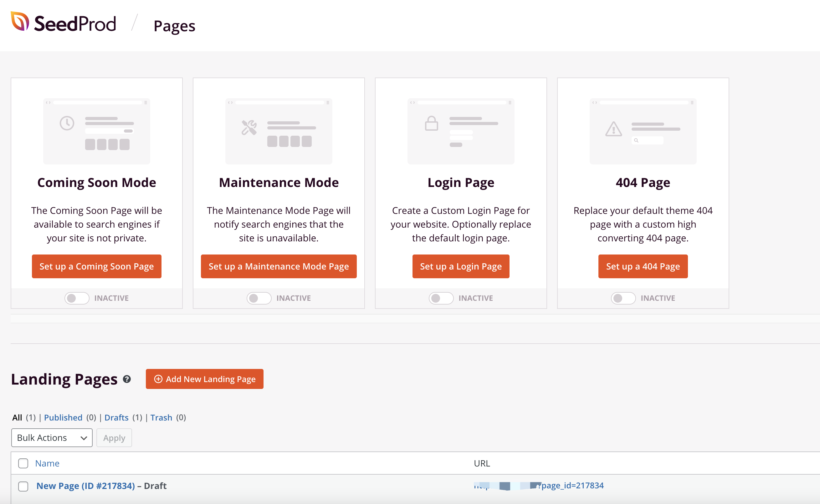Click the warning triangle icon in 404 card
820x504 pixels.
click(613, 129)
